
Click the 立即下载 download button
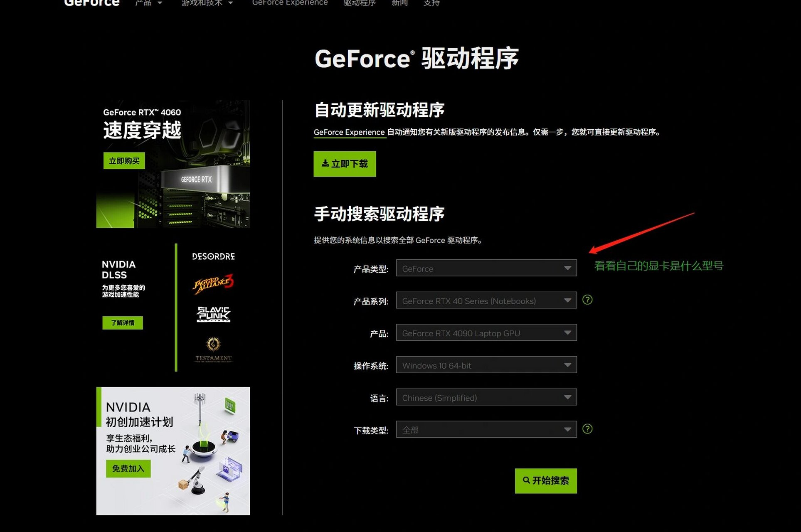click(345, 164)
